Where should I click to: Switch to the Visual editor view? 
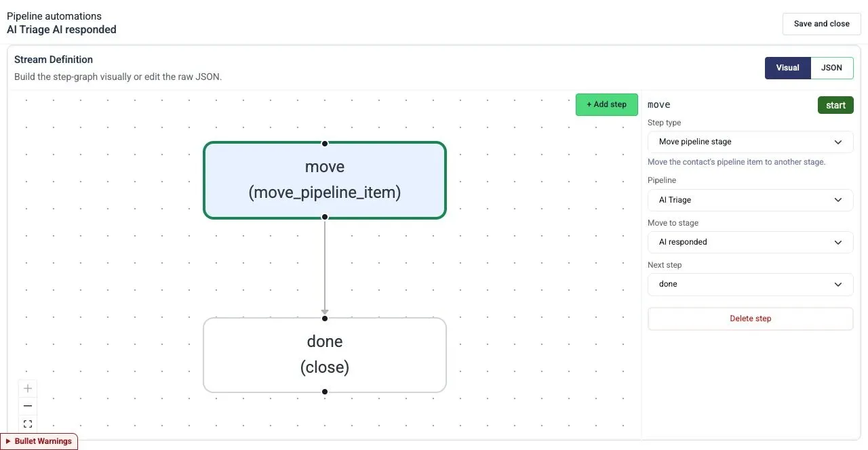pos(788,68)
